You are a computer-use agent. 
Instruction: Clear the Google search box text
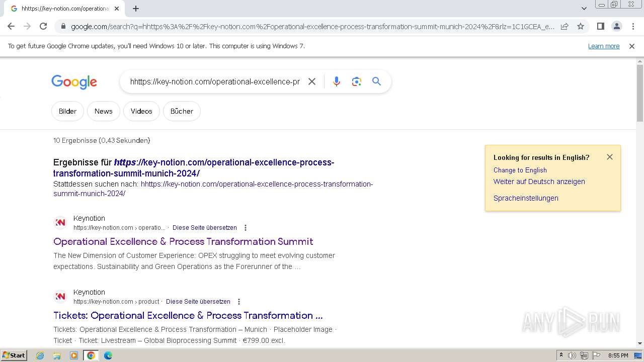312,81
